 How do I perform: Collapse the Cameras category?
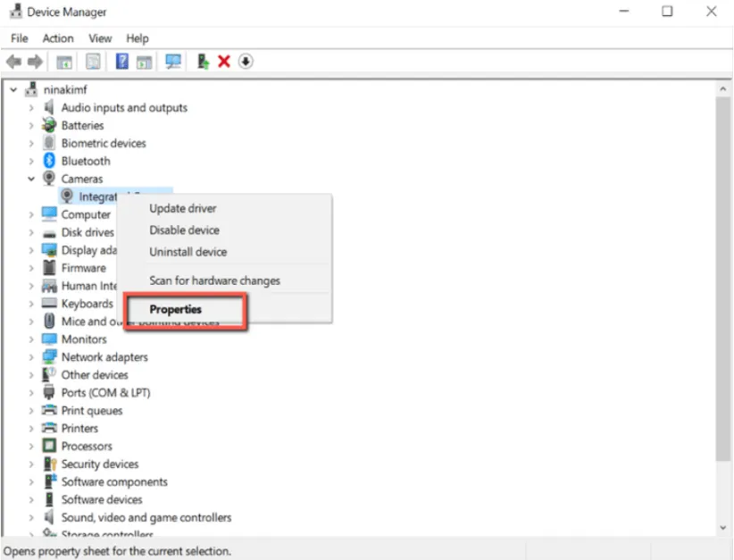point(31,179)
